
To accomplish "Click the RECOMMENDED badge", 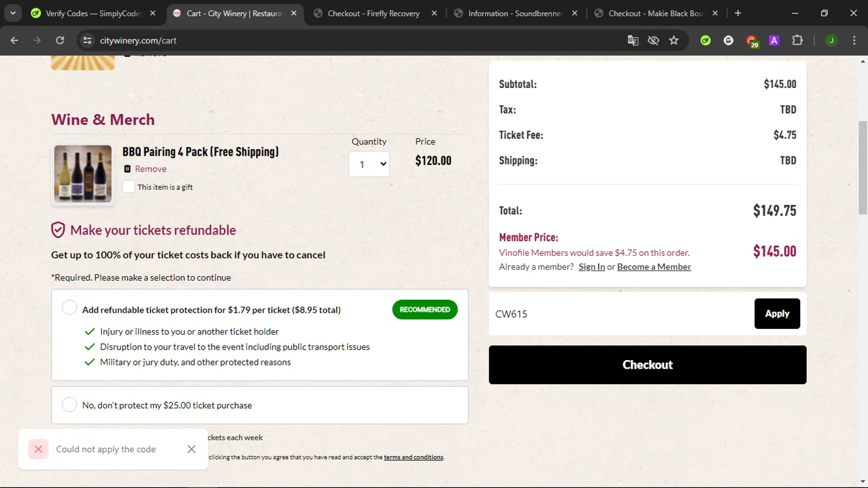I will pyautogui.click(x=425, y=310).
